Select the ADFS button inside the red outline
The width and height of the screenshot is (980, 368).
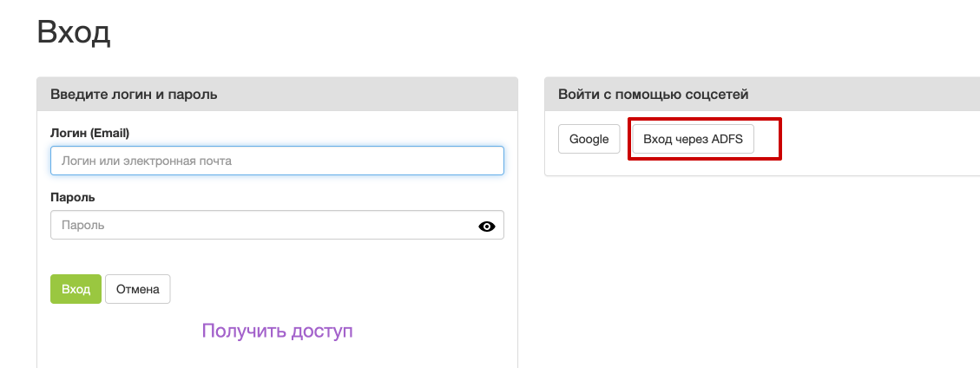[694, 139]
